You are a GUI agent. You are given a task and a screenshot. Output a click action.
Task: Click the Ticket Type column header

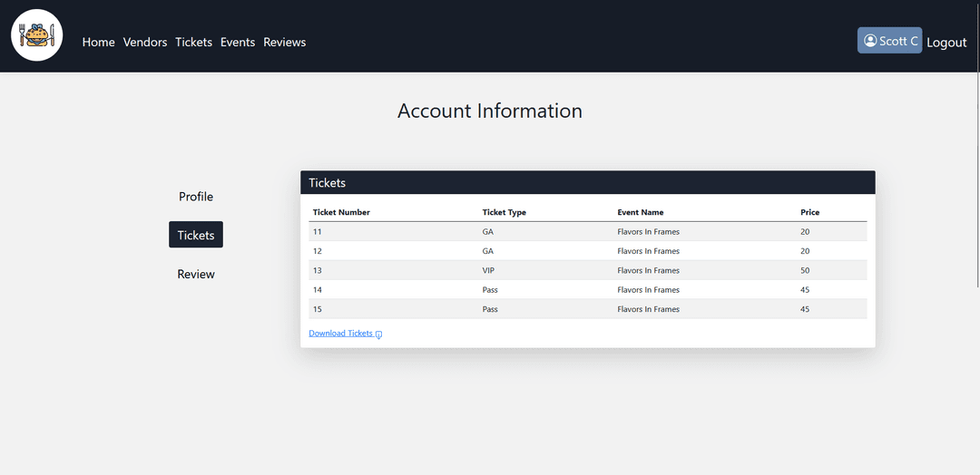click(504, 212)
